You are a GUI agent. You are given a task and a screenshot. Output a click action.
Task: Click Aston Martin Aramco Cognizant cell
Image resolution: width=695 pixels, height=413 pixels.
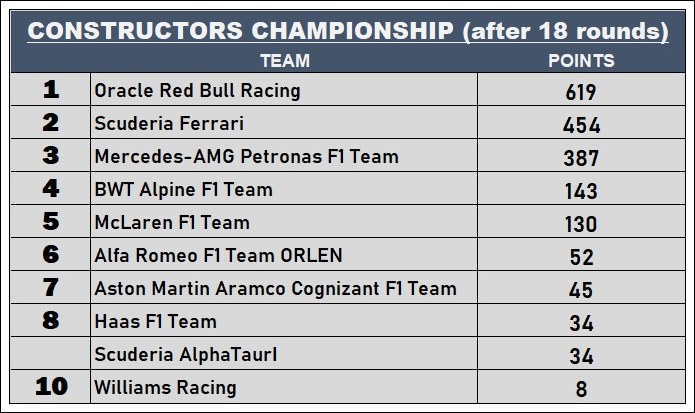pyautogui.click(x=284, y=288)
